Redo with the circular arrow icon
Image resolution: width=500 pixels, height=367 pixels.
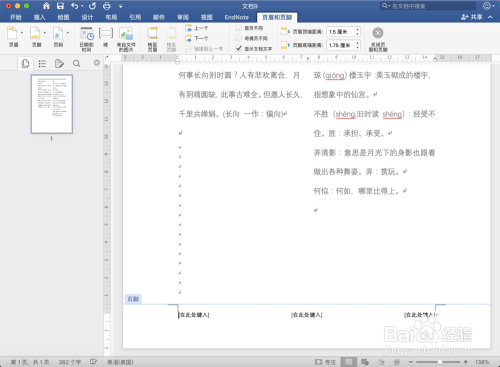pos(92,6)
